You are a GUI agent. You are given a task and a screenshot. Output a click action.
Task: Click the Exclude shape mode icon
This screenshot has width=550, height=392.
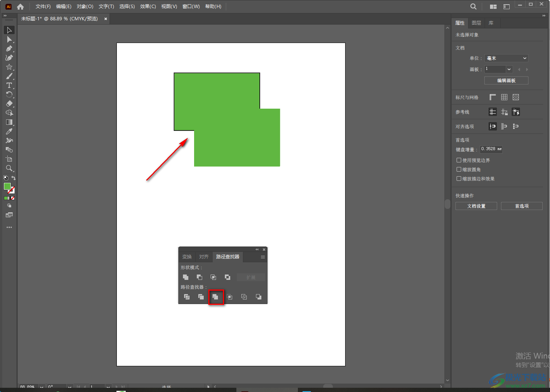pyautogui.click(x=228, y=277)
